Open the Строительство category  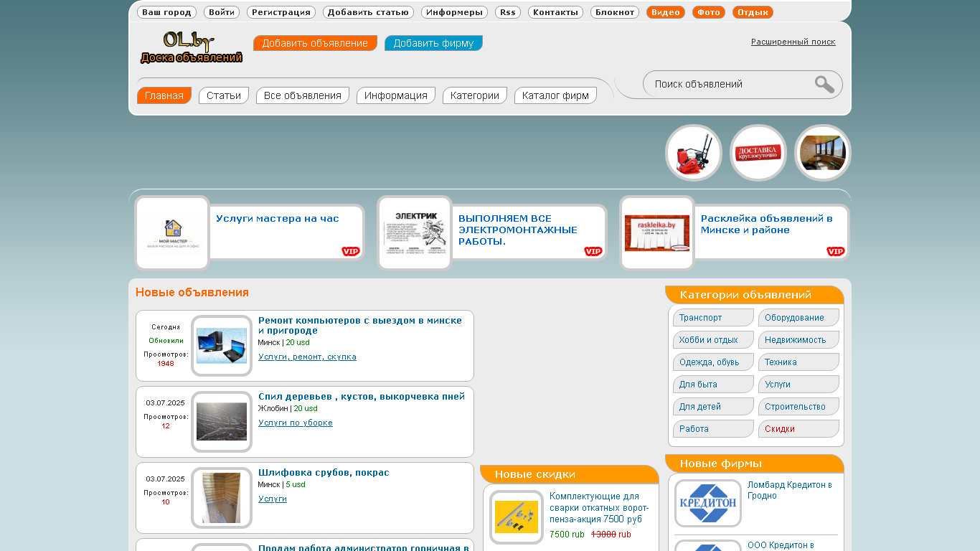798,407
